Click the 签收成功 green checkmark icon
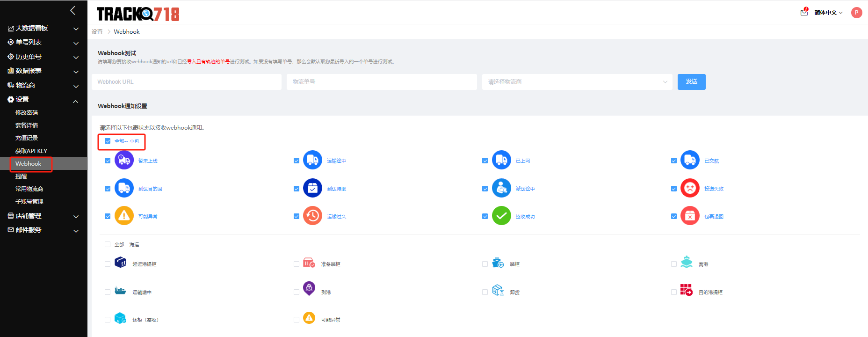Viewport: 868px width, 337px height. 501,216
